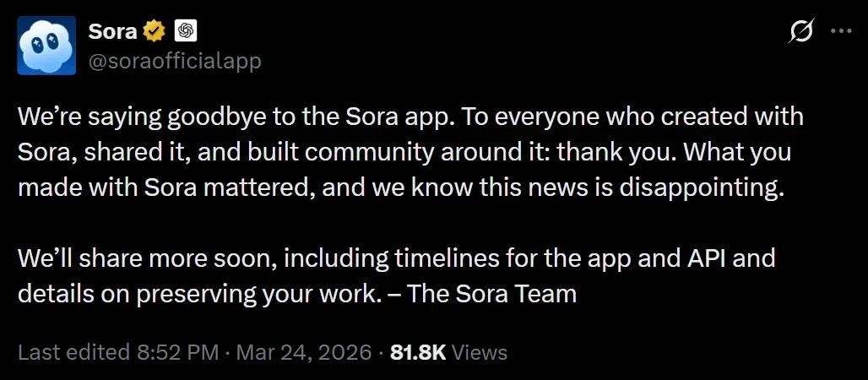This screenshot has width=868, height=380.
Task: Open the three-dot More options menu
Action: [842, 32]
